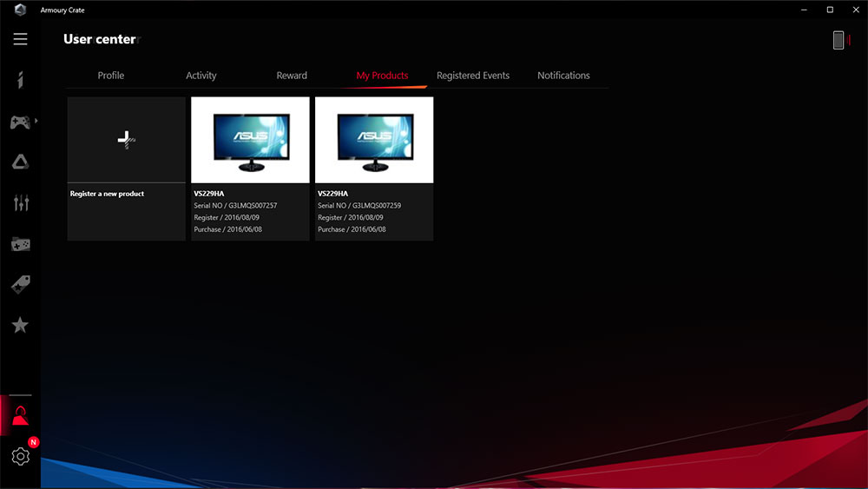Screen dimensions: 868x489
Task: Click the User center heading
Action: pyautogui.click(x=100, y=39)
